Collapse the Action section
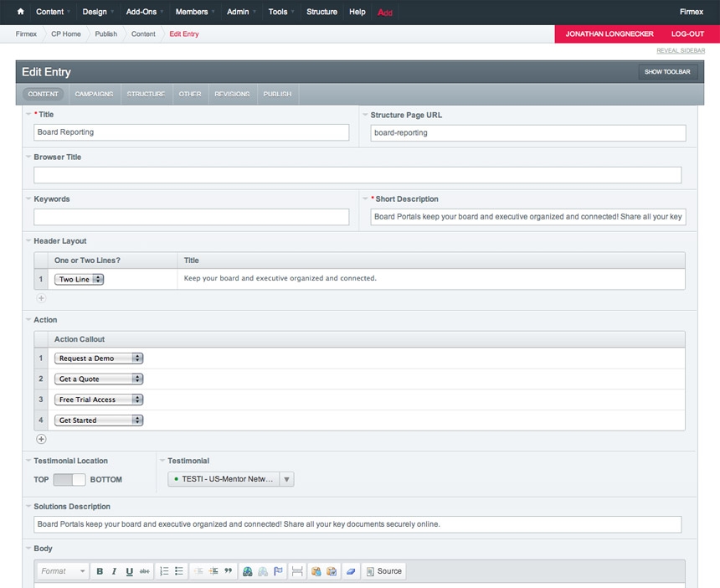The image size is (720, 588). click(x=28, y=320)
